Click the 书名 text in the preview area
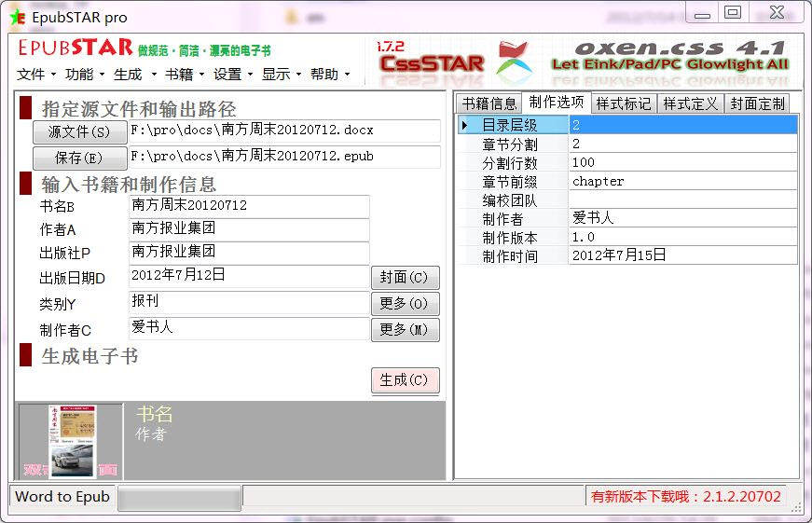Screen dimensions: 812x523 [154, 414]
